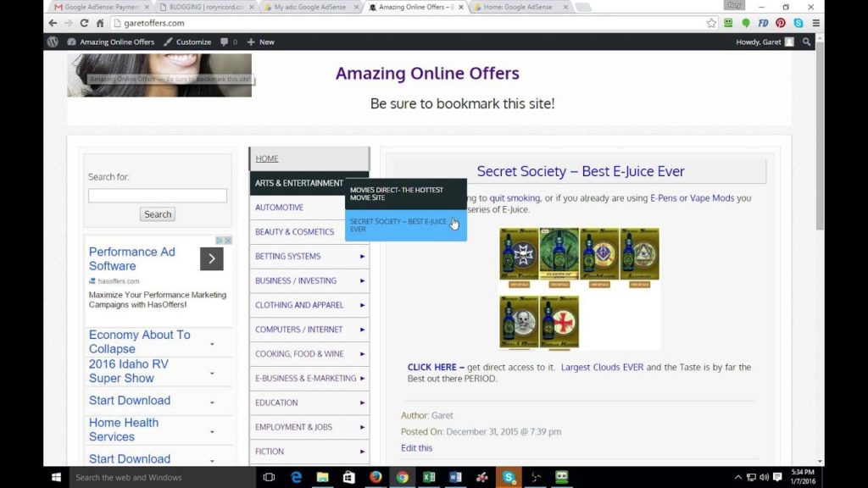Open the Chrome hamburger menu
868x488 pixels.
[816, 23]
